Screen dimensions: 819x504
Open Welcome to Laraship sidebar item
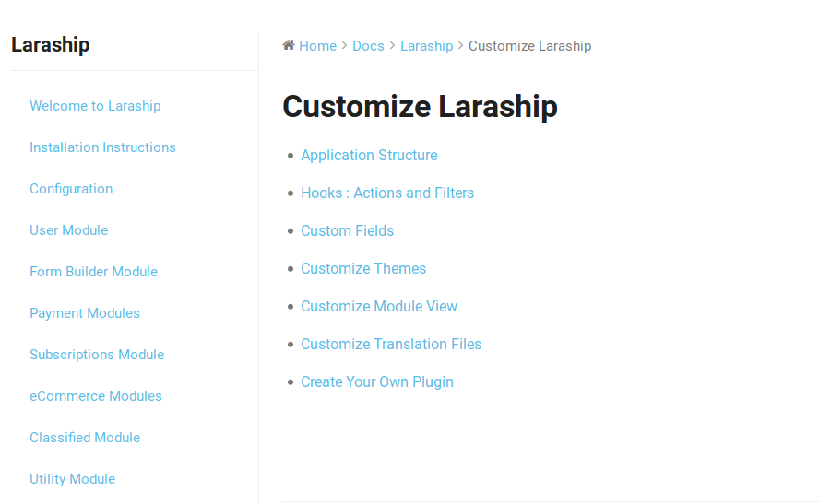(95, 106)
